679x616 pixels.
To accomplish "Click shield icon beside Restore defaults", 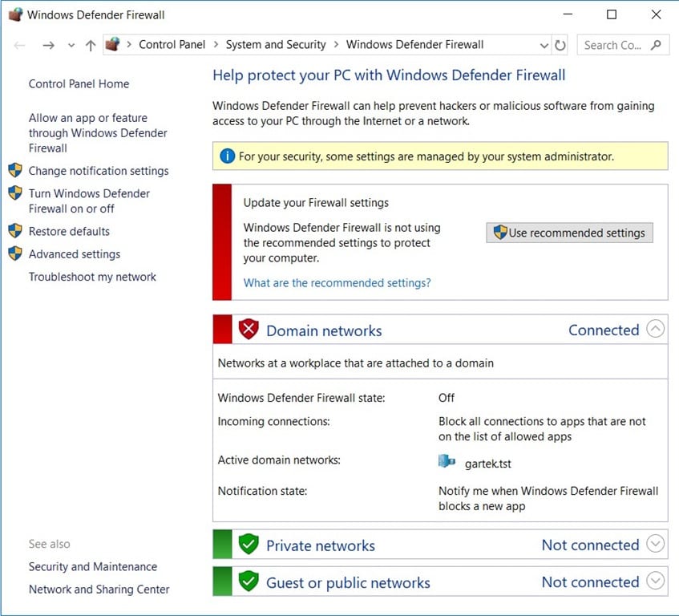I will pyautogui.click(x=15, y=230).
